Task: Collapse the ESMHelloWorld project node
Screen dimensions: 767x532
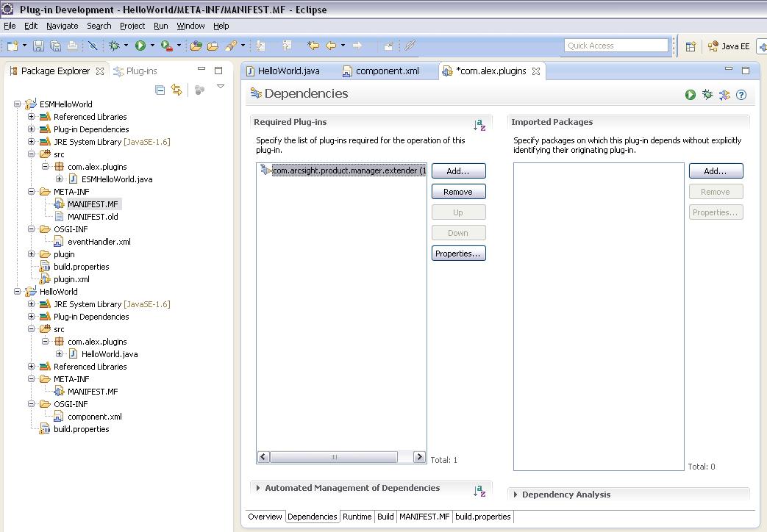Action: [17, 104]
